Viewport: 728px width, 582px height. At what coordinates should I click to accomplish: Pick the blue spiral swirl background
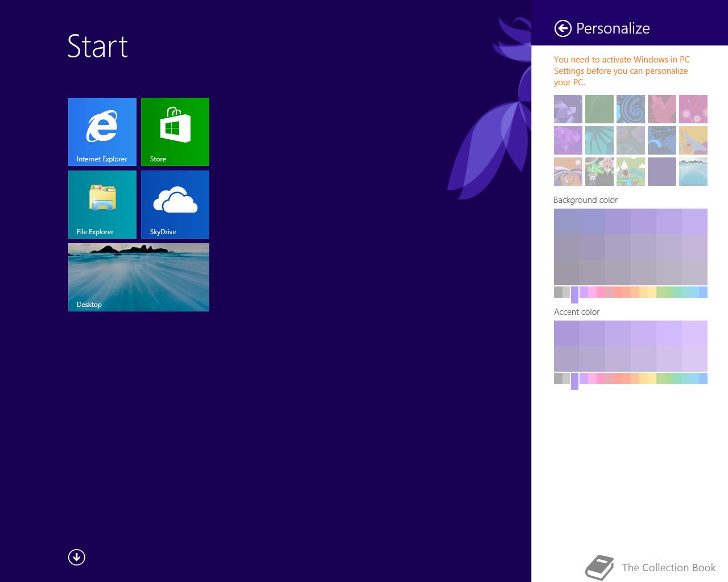click(631, 109)
